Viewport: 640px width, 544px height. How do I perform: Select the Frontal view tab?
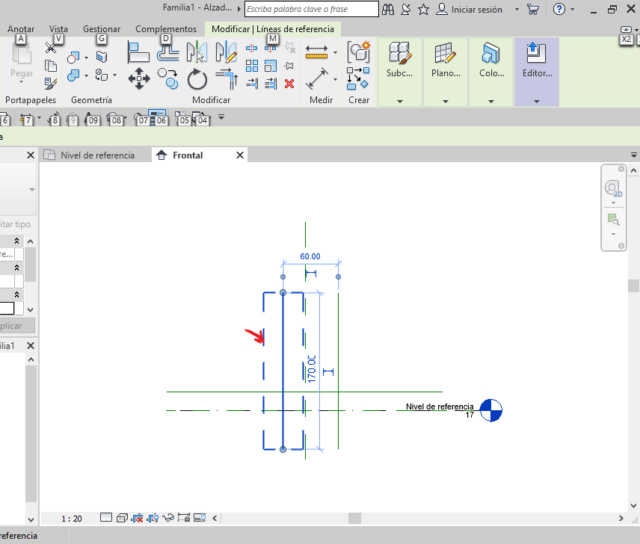pyautogui.click(x=187, y=155)
